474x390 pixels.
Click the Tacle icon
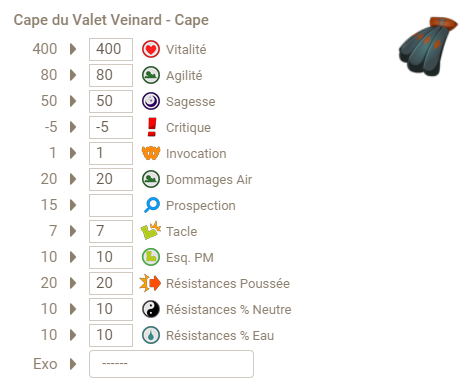click(x=151, y=231)
